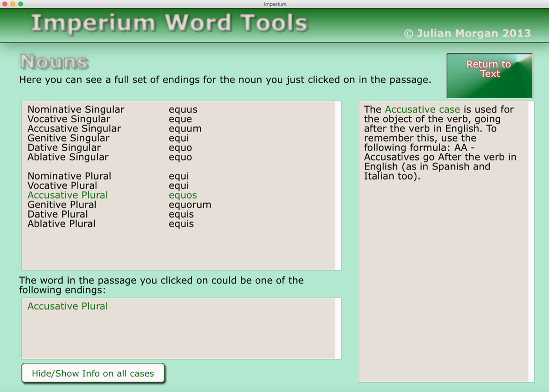Screen dimensions: 549x392
Task: Click the word form equus
Action: coord(183,109)
